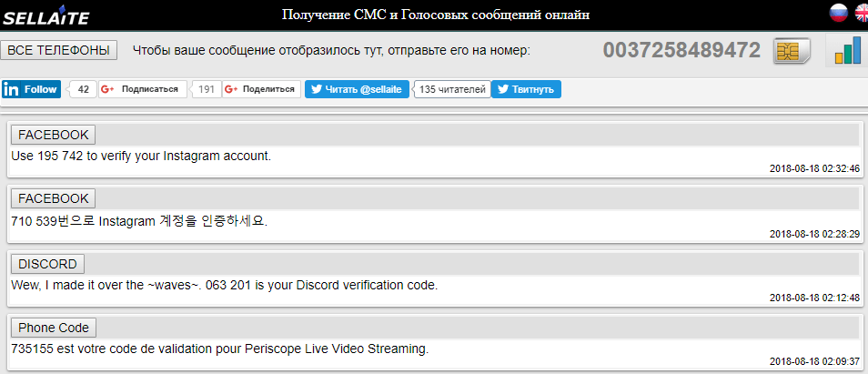Click Twitter Читать @sellaite button

358,89
